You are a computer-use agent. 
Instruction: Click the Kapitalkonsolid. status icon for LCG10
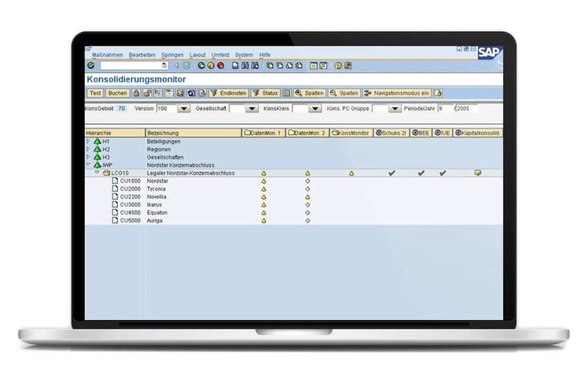(477, 173)
